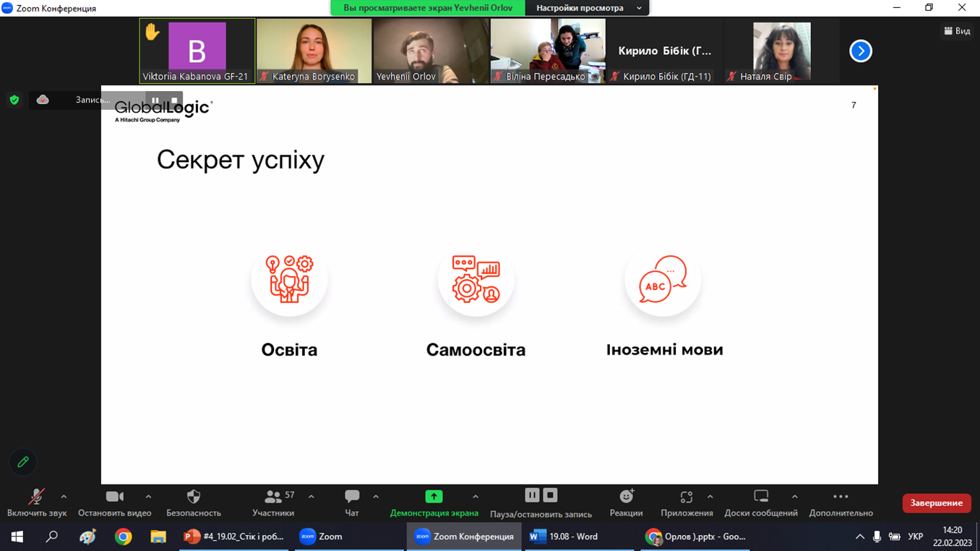Pause recording in the bottom toolbar

tap(532, 495)
